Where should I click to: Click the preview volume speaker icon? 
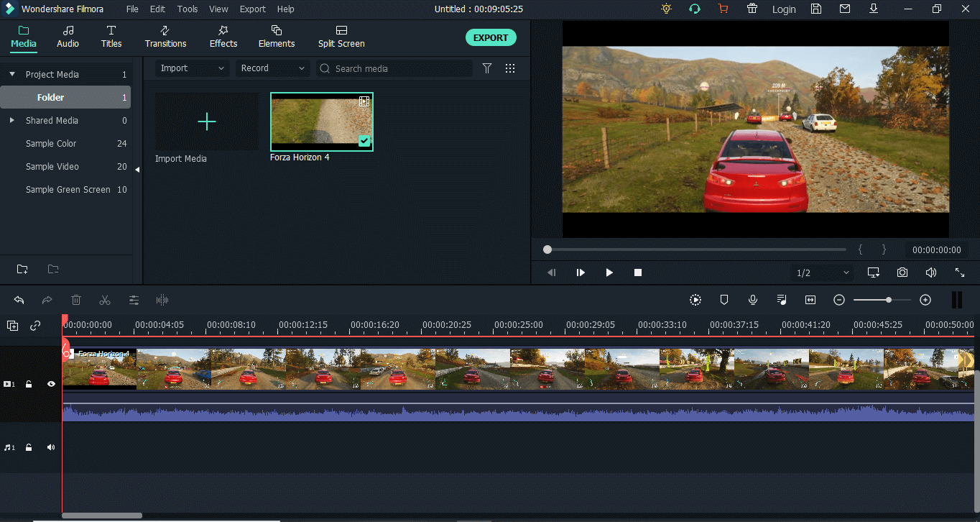pos(931,273)
